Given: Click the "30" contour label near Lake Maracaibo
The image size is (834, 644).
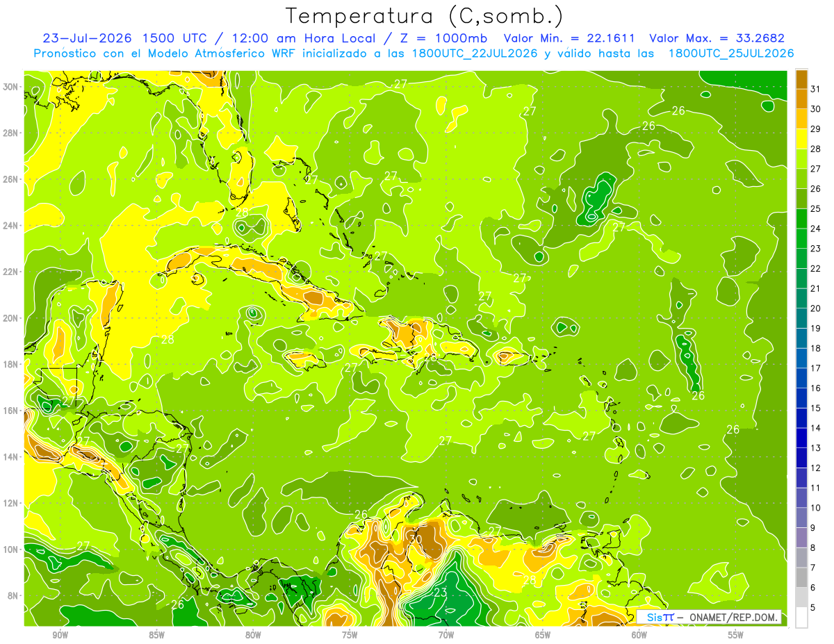Looking at the screenshot, I should 416,539.
